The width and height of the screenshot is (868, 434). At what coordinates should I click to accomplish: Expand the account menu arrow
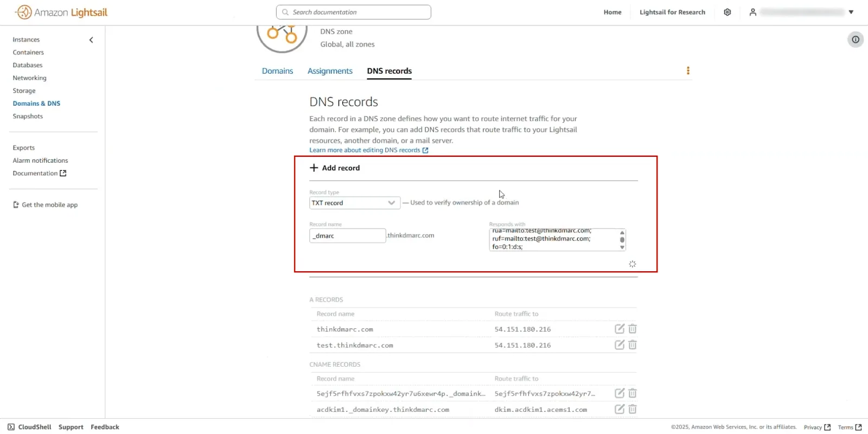[x=851, y=12]
